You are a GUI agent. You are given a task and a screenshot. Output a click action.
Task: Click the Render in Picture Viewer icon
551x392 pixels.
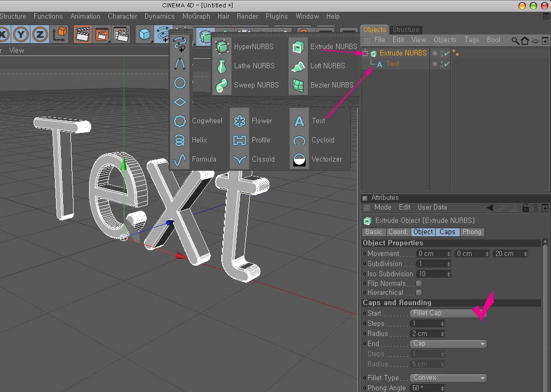(x=102, y=35)
